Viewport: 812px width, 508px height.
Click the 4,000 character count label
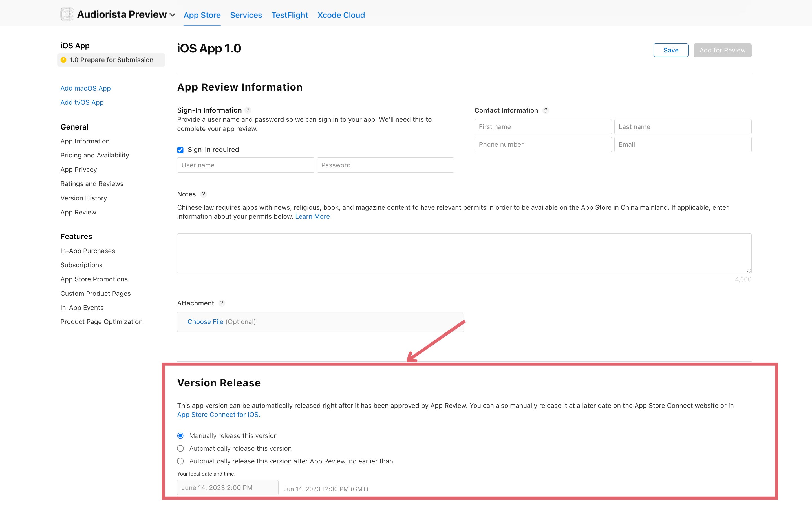[x=743, y=279]
